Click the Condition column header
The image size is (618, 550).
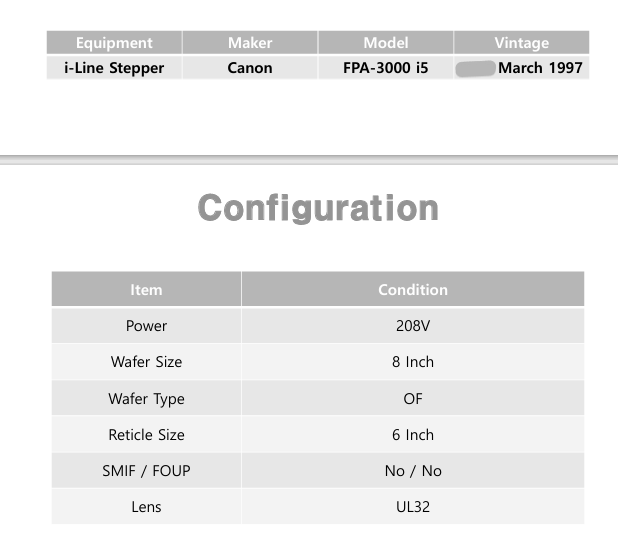pos(412,290)
